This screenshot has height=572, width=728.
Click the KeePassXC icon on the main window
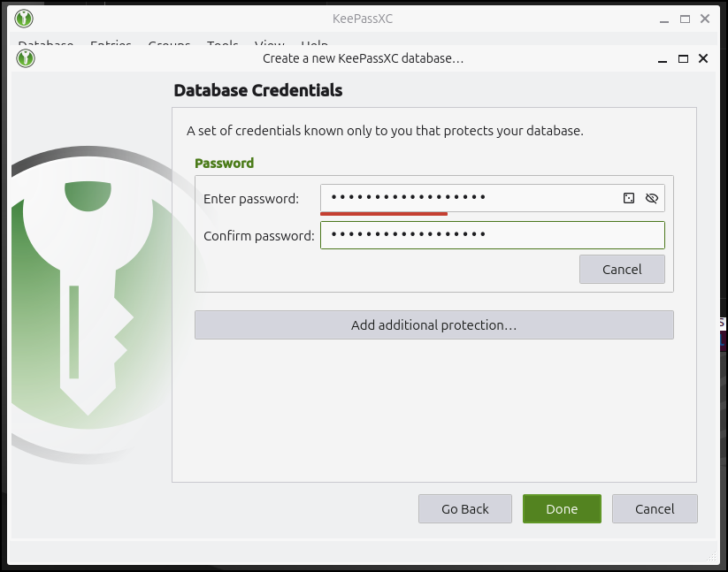pyautogui.click(x=24, y=18)
